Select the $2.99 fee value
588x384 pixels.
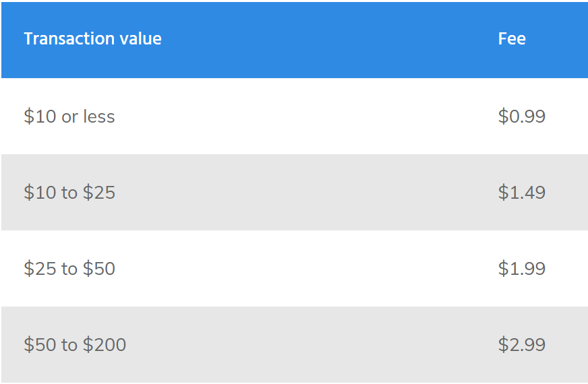tap(522, 345)
